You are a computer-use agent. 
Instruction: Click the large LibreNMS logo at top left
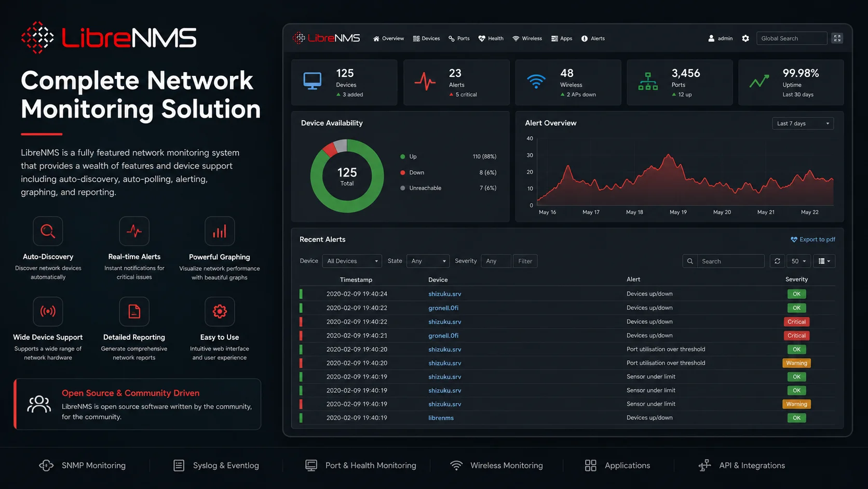(108, 37)
